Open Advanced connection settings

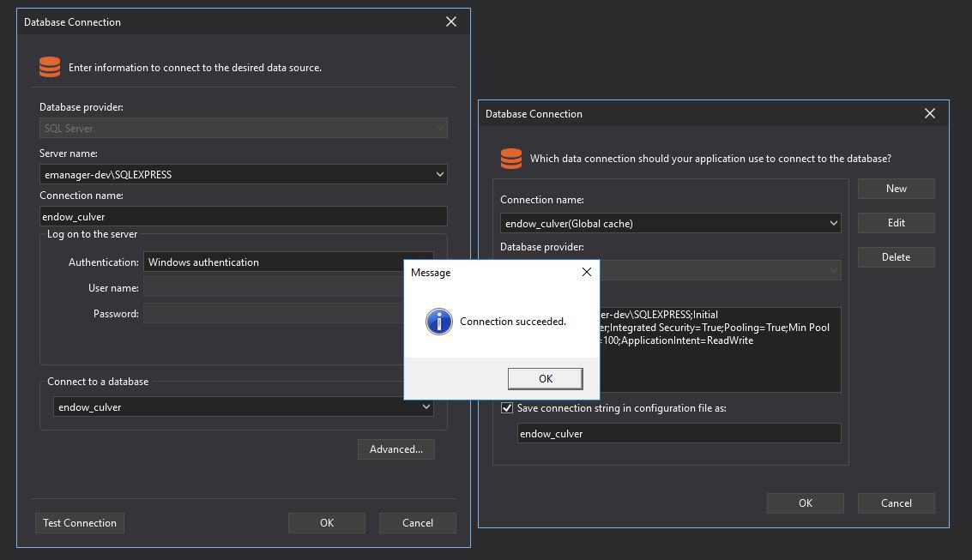pyautogui.click(x=395, y=449)
